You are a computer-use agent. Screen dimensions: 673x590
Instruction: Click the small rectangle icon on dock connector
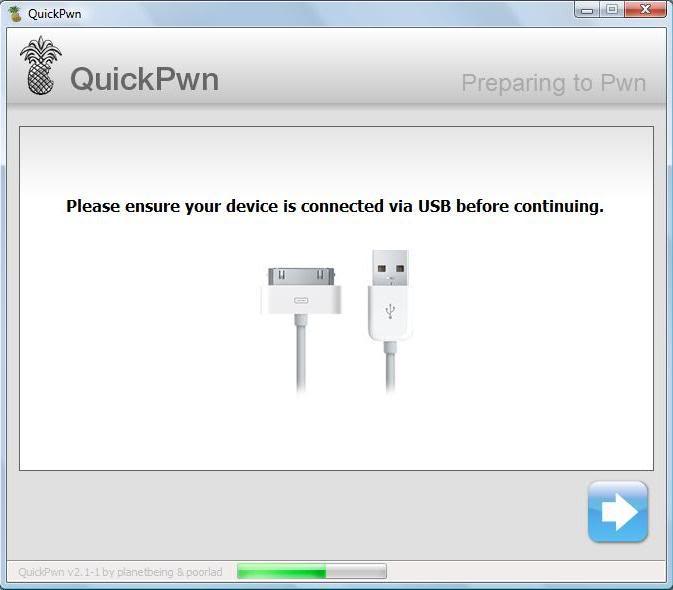coord(301,300)
